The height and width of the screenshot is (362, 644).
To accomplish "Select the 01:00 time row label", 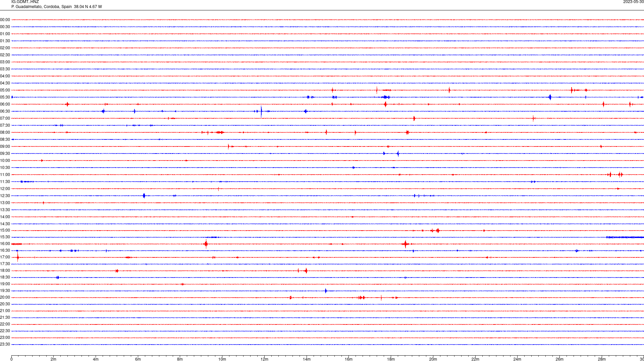I will 5,34.
